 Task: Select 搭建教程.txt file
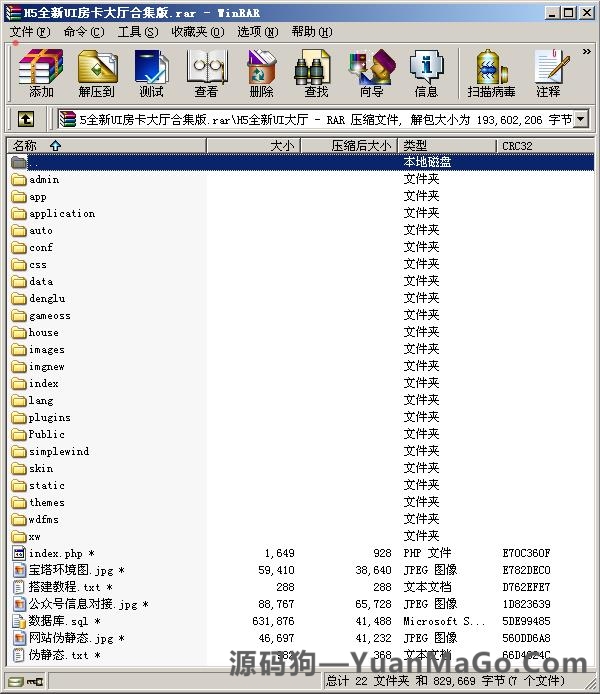coord(62,587)
